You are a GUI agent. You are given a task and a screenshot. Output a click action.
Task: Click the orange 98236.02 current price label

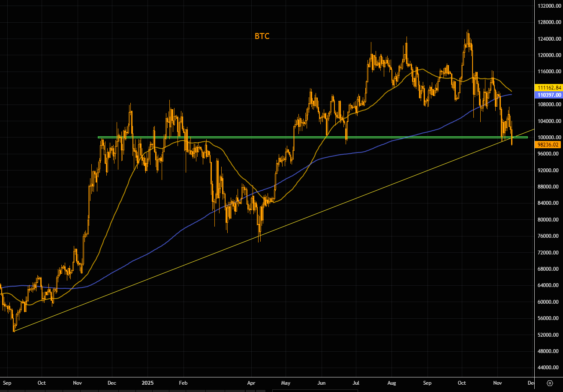click(x=548, y=145)
